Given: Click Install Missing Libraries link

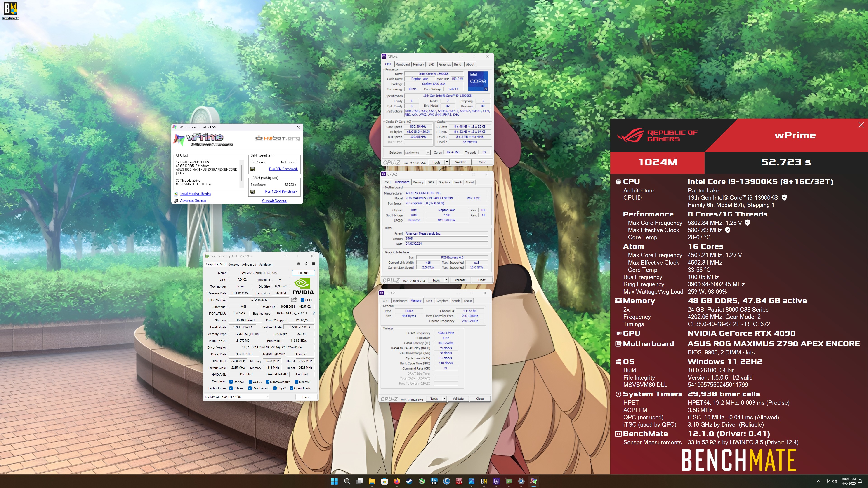Looking at the screenshot, I should coord(196,194).
